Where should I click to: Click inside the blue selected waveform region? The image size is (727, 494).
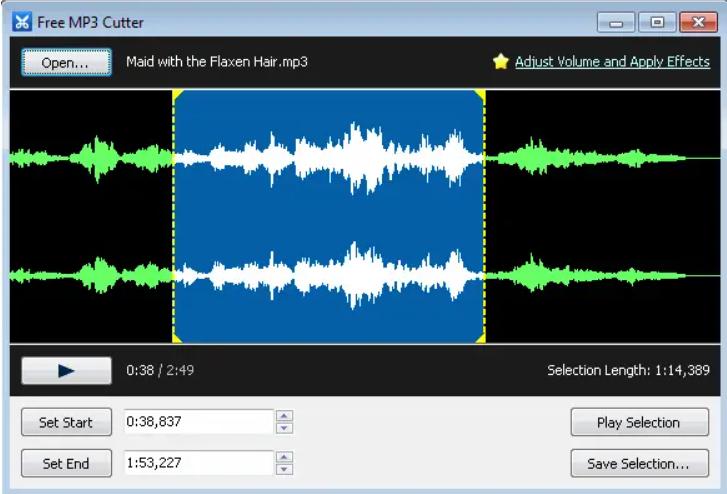(x=330, y=215)
